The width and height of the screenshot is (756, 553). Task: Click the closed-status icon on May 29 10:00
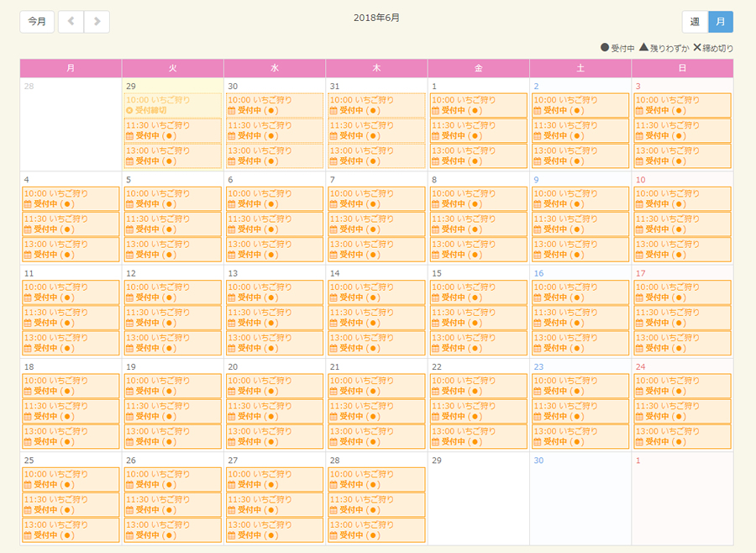tap(129, 110)
